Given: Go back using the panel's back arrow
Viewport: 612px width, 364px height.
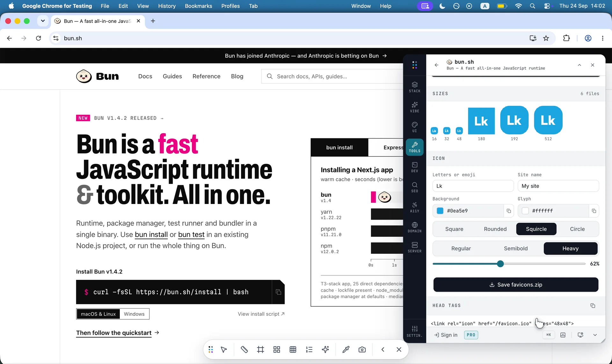Looking at the screenshot, I should coord(436,65).
